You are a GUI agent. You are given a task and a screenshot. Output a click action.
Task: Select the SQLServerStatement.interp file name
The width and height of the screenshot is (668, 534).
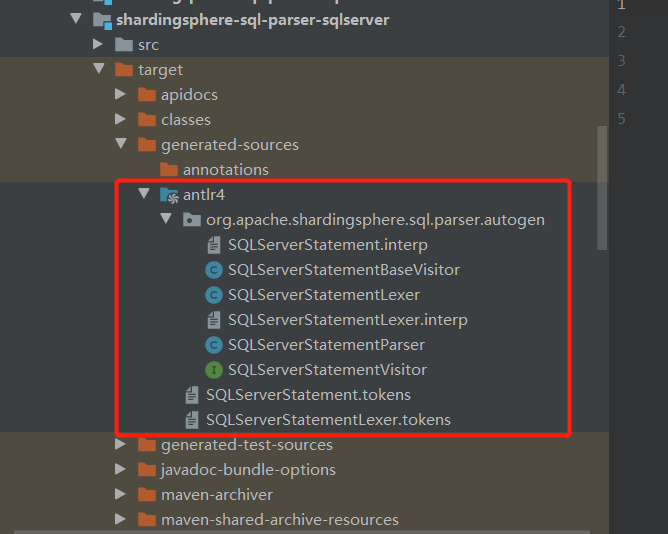(328, 245)
